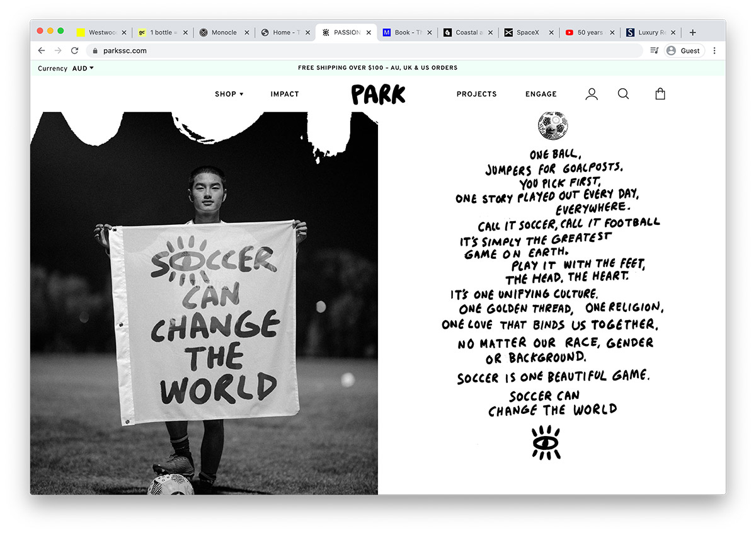Click the soccer ball image above the poem
Image resolution: width=756 pixels, height=533 pixels.
[553, 125]
